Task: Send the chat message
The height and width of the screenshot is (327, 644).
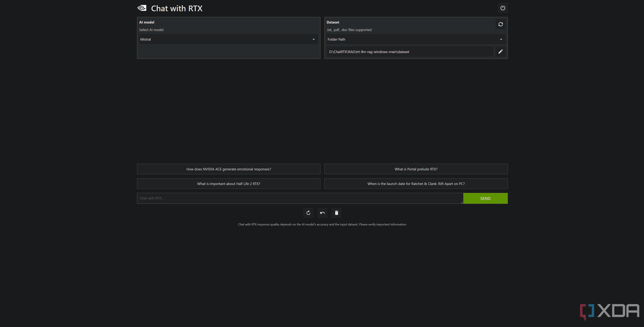Action: click(x=485, y=198)
